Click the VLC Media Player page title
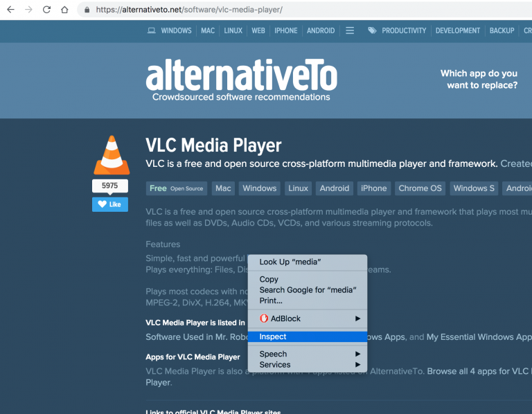The width and height of the screenshot is (532, 414). pyautogui.click(x=213, y=145)
